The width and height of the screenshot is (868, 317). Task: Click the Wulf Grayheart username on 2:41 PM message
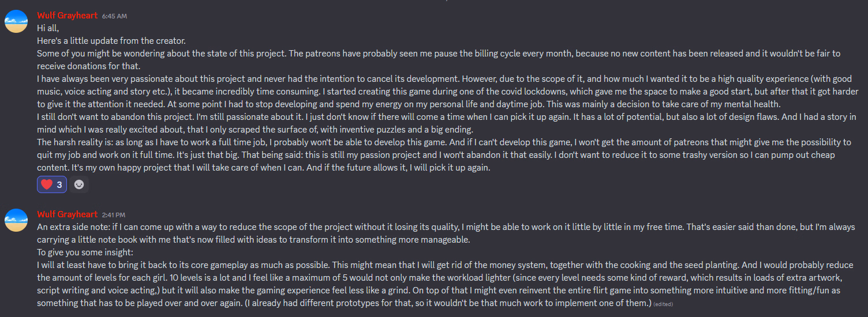point(67,214)
